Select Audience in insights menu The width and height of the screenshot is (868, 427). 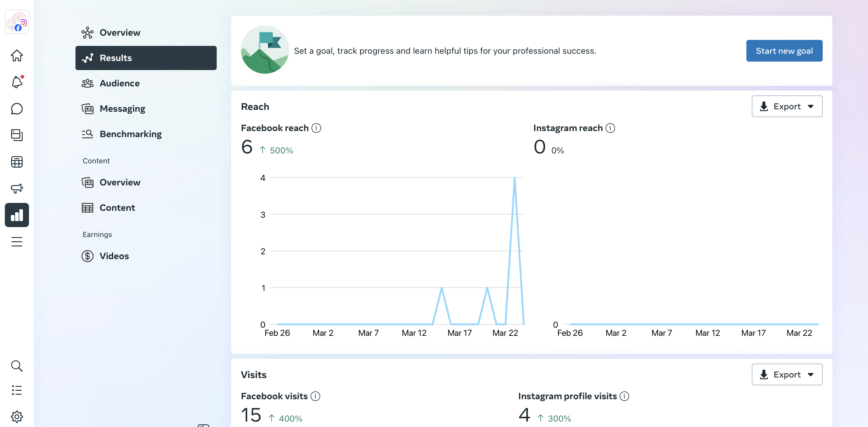[x=119, y=83]
